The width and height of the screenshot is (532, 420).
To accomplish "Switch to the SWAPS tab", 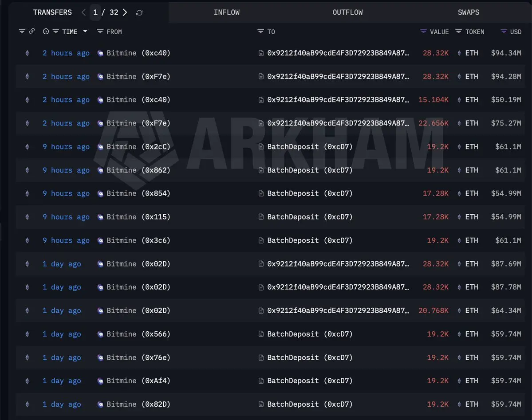I will click(x=469, y=12).
